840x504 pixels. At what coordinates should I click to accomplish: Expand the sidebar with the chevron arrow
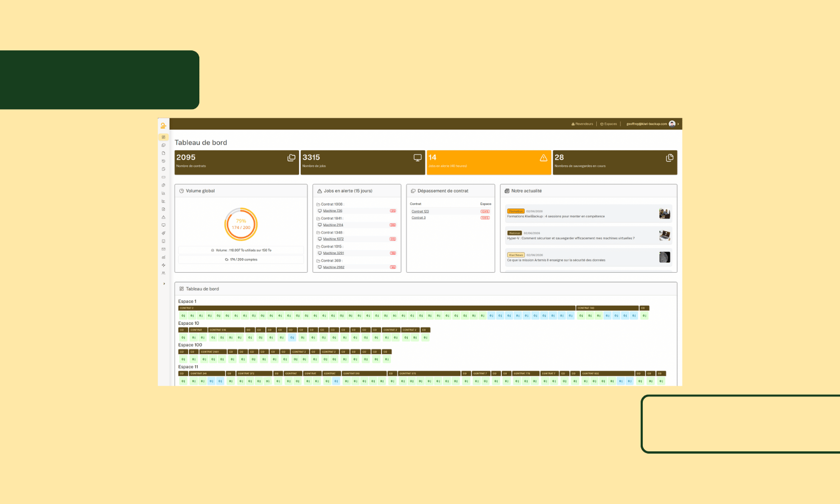click(x=164, y=284)
